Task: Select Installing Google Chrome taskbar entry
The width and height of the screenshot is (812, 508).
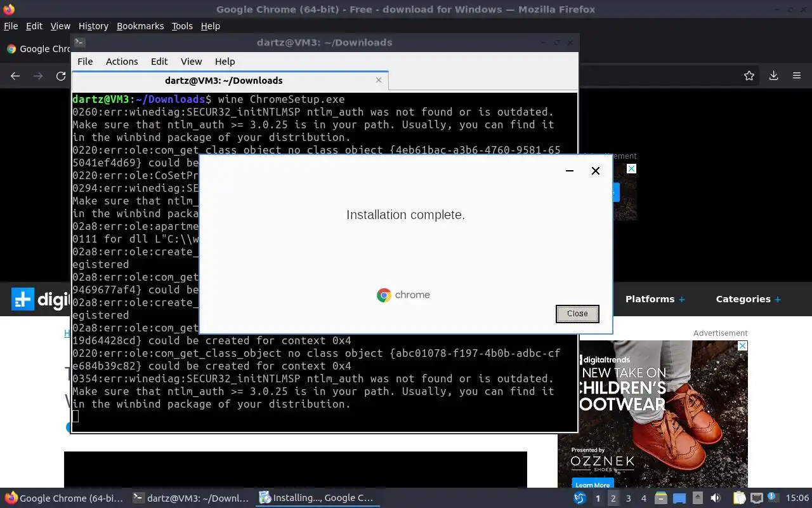Action: [x=317, y=498]
